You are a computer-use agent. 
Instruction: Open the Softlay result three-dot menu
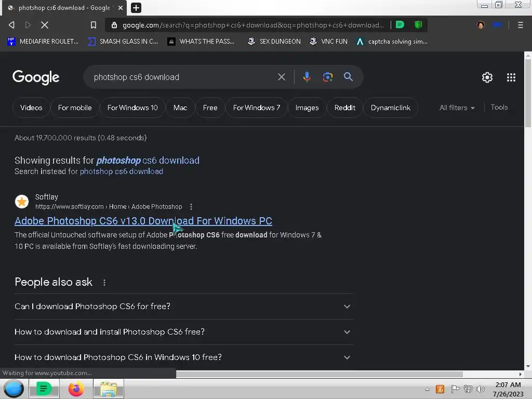tap(191, 207)
